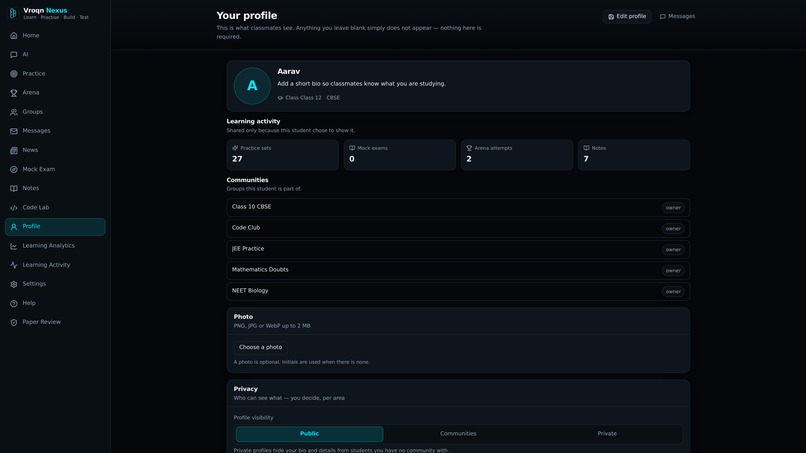Click owner badge on NEET Biology
The image size is (806, 453).
point(673,292)
